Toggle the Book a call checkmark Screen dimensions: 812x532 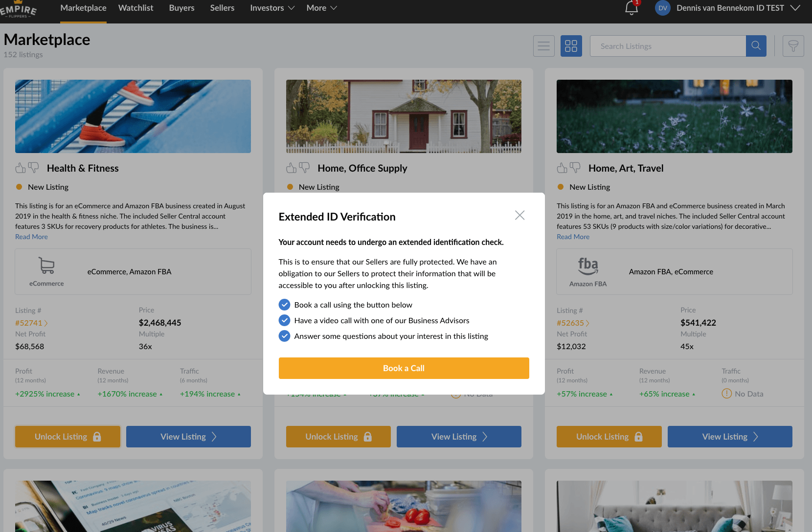[x=284, y=305]
